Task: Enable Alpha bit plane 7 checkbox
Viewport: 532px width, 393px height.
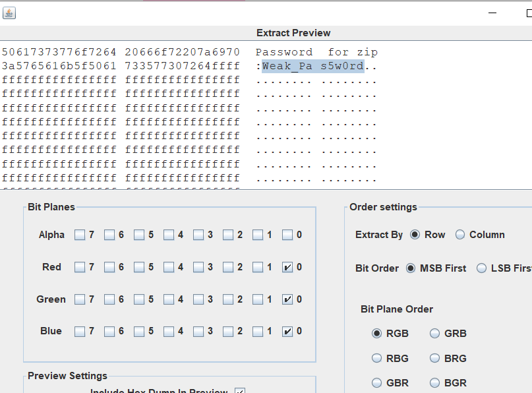Action: coord(80,235)
